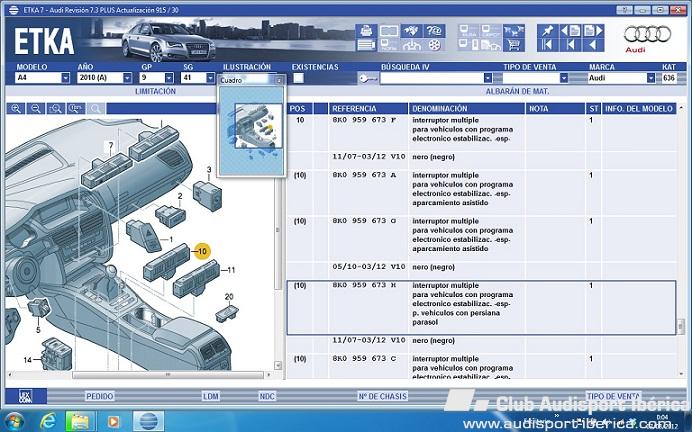Image resolution: width=692 pixels, height=432 pixels.
Task: Click the KAT field showing 636
Action: 669,78
